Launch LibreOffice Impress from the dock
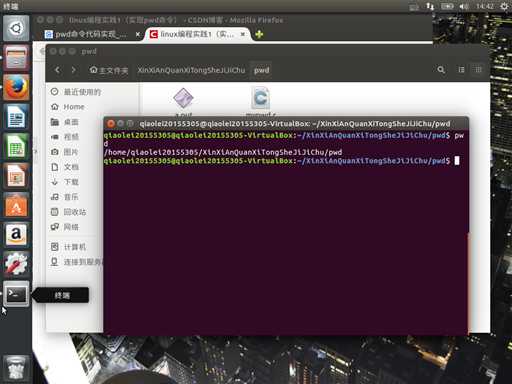This screenshot has height=384, width=512. point(16,175)
